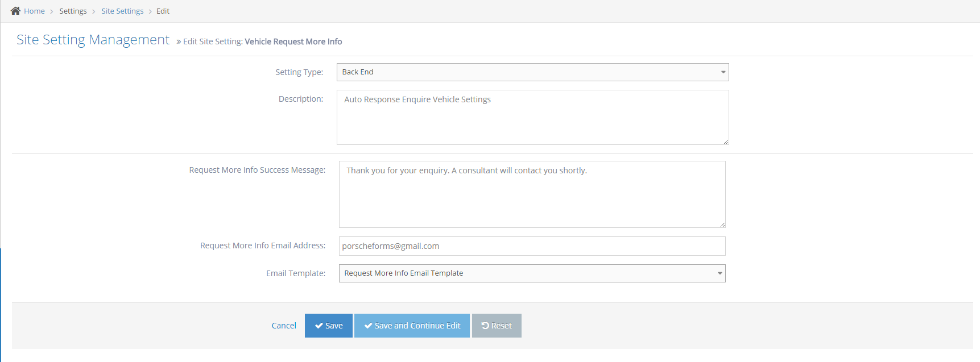Focus the Description text area
Screen dimensions: 980x362
pos(532,117)
